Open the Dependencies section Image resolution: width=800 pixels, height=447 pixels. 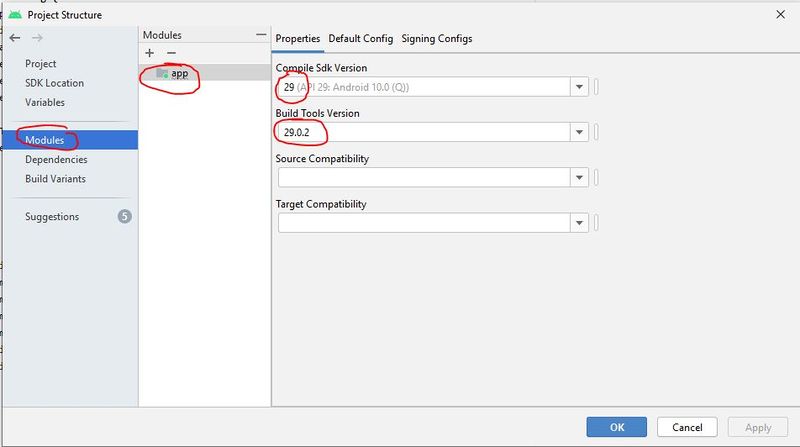tap(56, 160)
